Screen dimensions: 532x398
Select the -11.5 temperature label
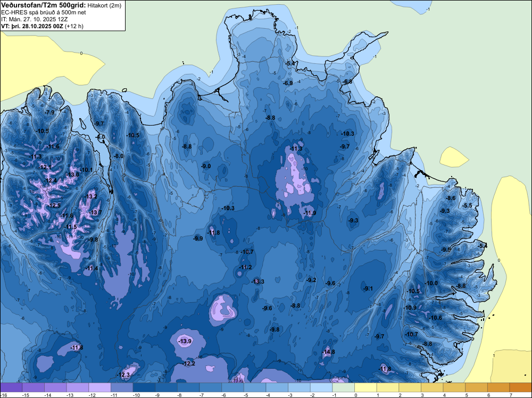[x=71, y=227]
